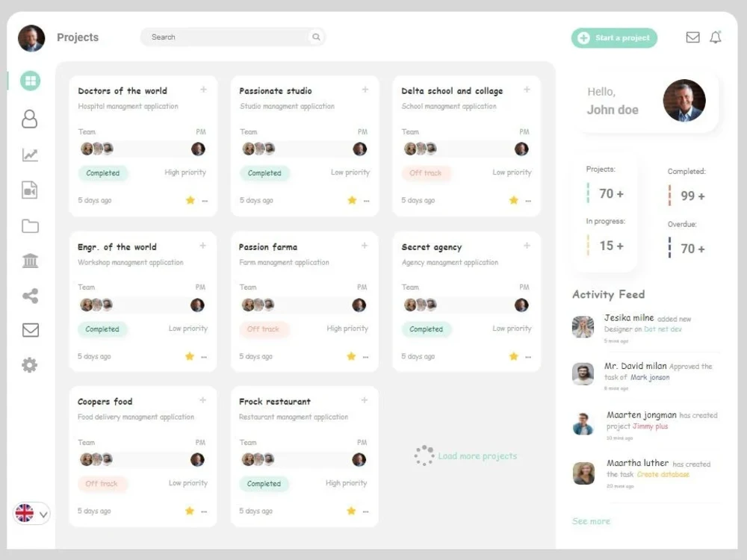The image size is (747, 560).
Task: Click Mr. David milan's avatar in Activity Feed
Action: click(583, 374)
